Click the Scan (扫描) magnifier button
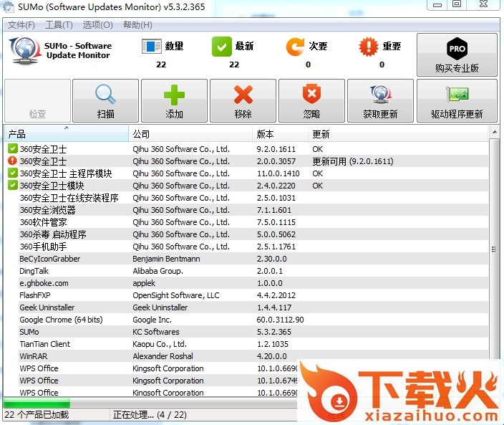The width and height of the screenshot is (504, 425). pos(105,101)
